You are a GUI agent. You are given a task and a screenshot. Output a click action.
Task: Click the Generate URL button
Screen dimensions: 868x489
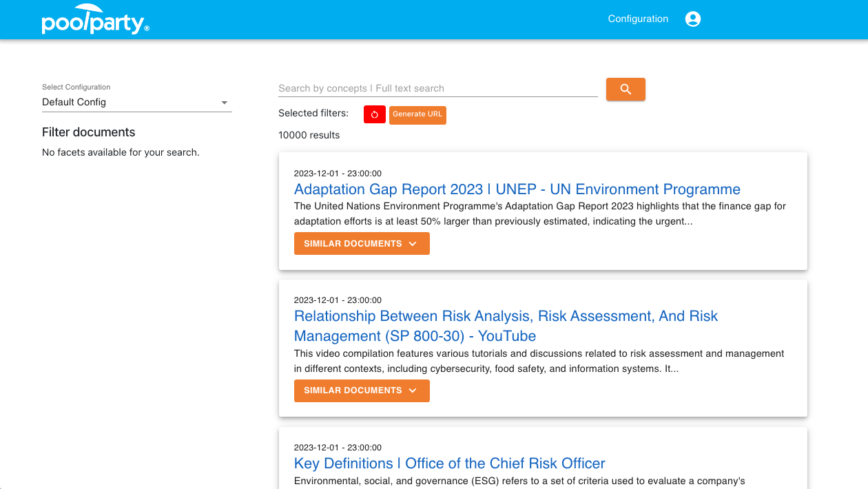pyautogui.click(x=417, y=114)
